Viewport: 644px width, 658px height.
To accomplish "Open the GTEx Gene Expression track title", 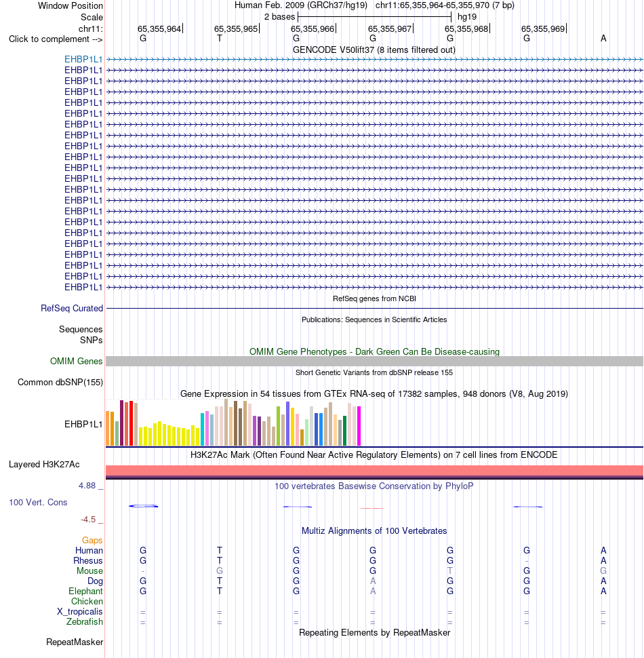I will 374,393.
